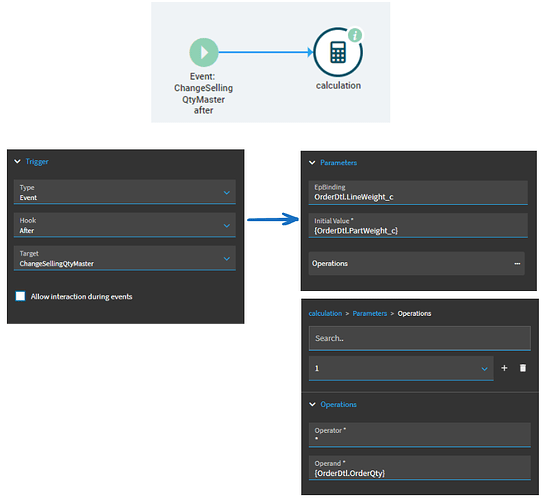Collapse the Operations section chevron
543x500 pixels.
click(312, 404)
